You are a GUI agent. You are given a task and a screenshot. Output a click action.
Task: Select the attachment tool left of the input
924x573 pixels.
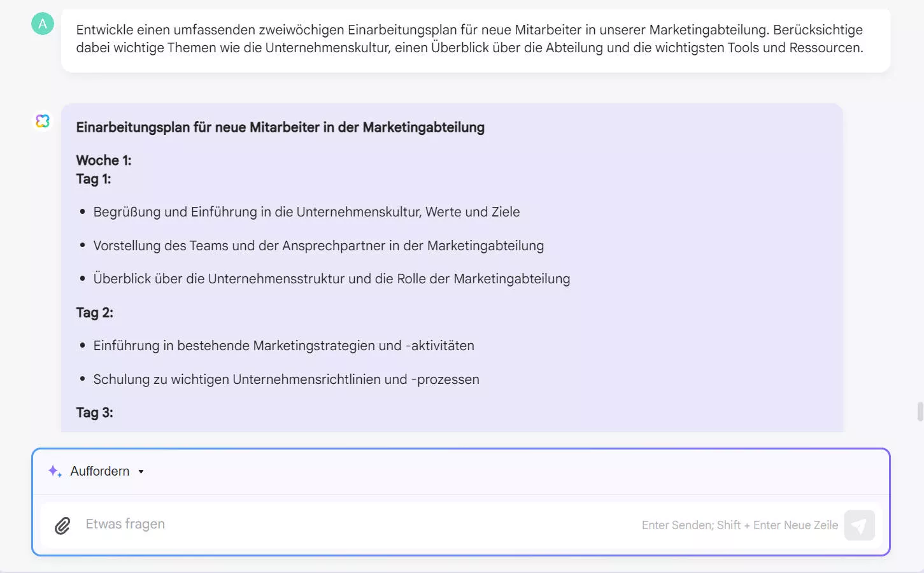coord(62,525)
